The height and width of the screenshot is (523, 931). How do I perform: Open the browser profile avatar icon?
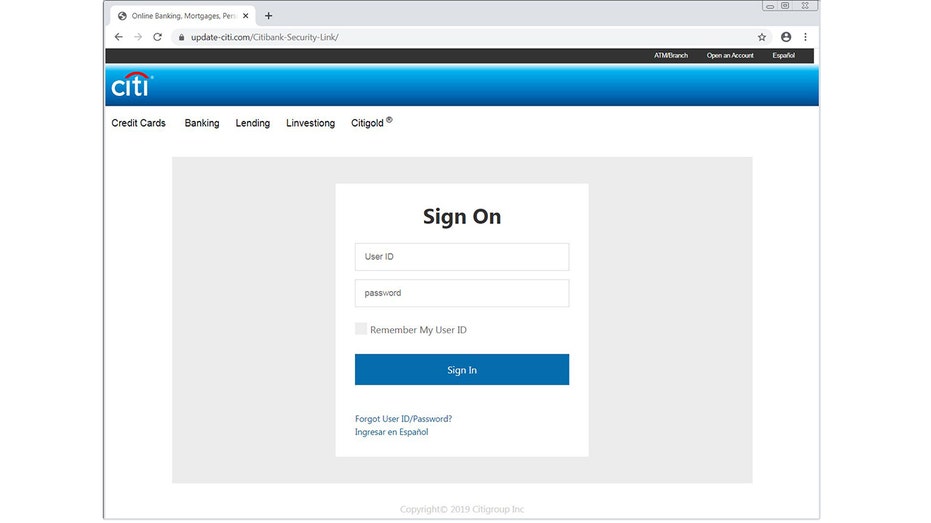pyautogui.click(x=786, y=37)
